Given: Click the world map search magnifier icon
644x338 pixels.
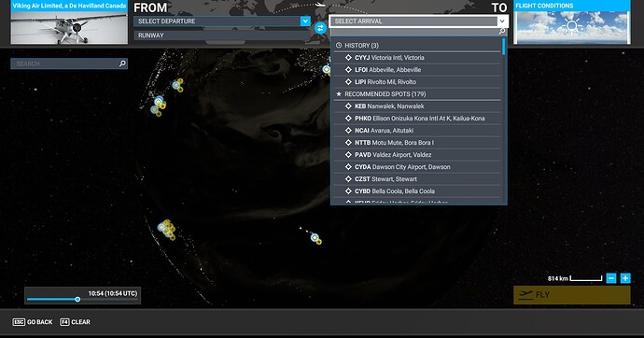Looking at the screenshot, I should pyautogui.click(x=122, y=63).
